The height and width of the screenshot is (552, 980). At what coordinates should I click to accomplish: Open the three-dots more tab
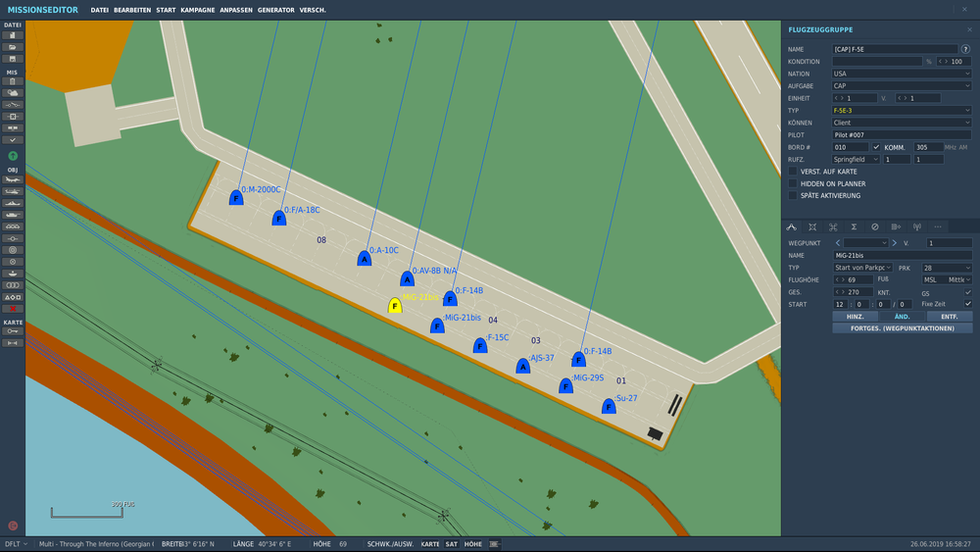coord(938,226)
